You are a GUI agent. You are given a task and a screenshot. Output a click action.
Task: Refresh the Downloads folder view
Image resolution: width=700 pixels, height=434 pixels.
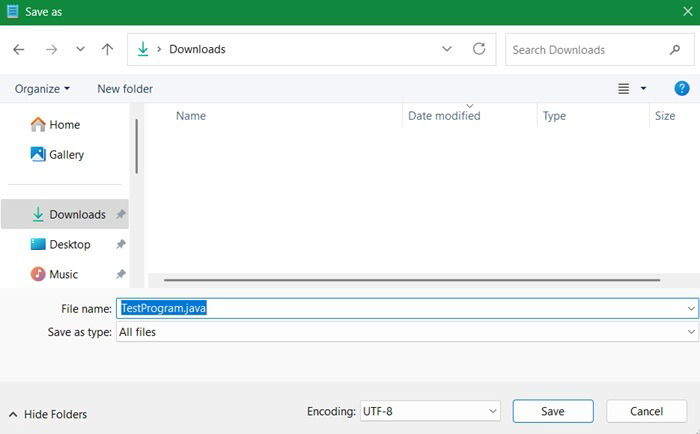[x=479, y=49]
